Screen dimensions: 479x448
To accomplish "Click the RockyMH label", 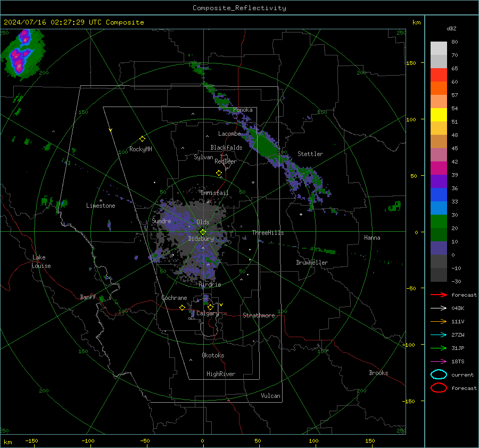I will [x=141, y=149].
